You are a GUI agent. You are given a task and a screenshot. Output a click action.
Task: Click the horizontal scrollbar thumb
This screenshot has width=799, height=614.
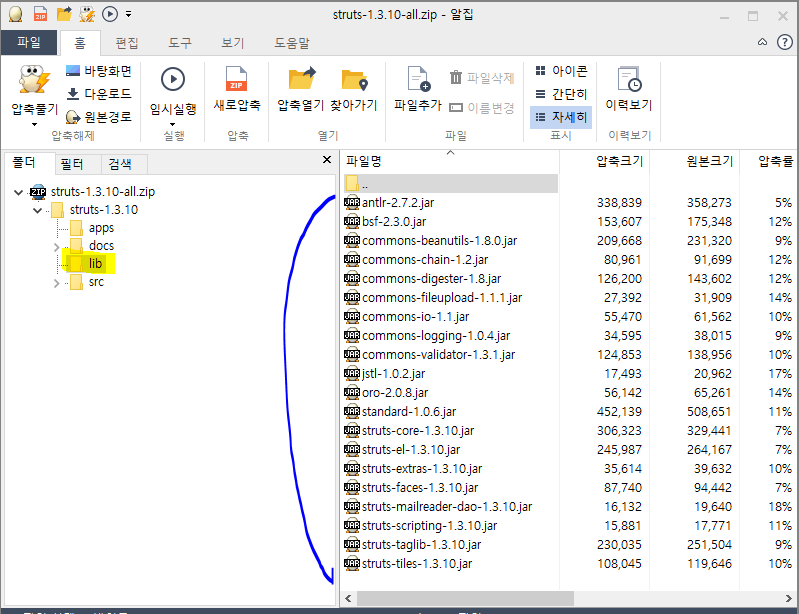(465, 598)
